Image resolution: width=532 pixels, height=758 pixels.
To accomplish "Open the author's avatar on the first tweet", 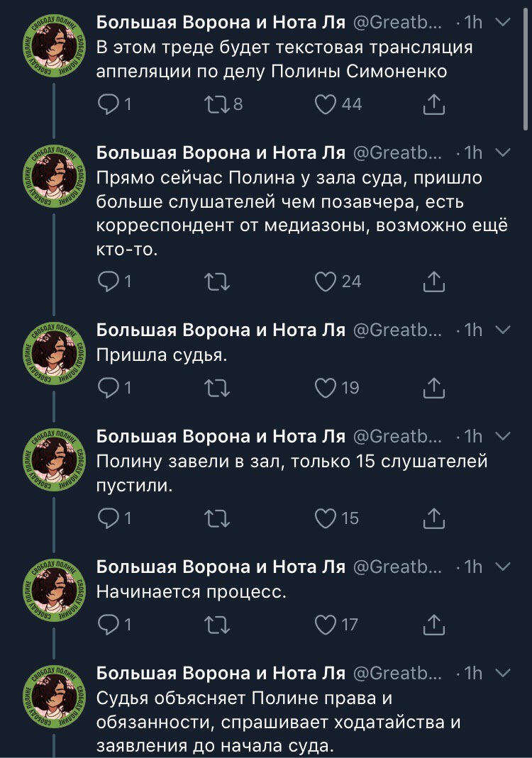I will (x=55, y=48).
